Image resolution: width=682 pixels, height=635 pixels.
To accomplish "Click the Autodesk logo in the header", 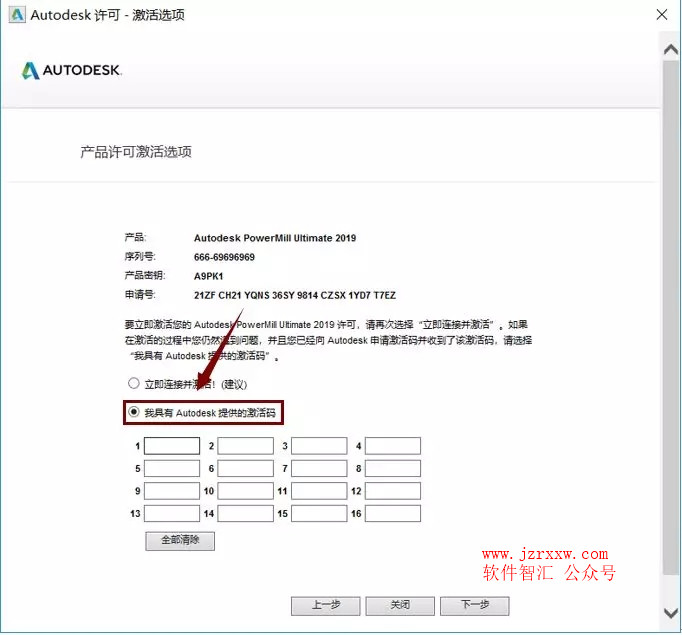I will pos(72,70).
